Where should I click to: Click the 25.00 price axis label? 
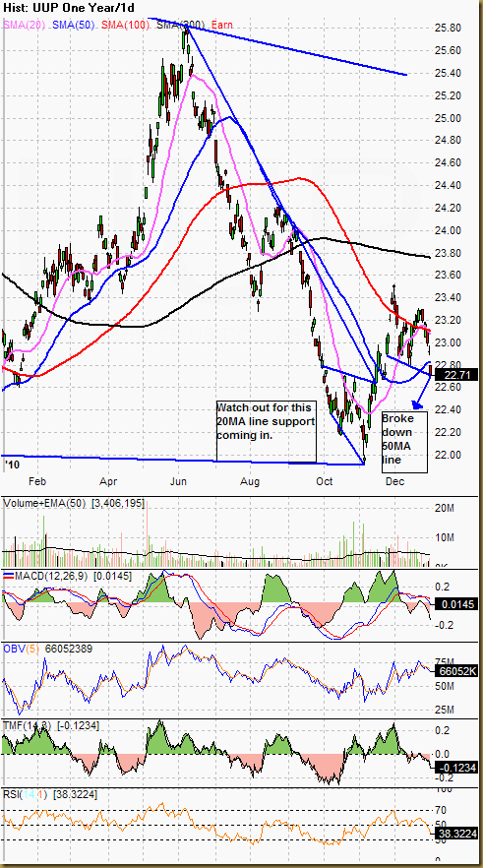point(451,118)
